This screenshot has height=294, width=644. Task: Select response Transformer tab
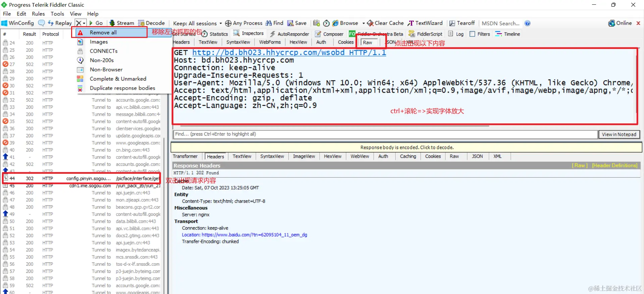185,156
